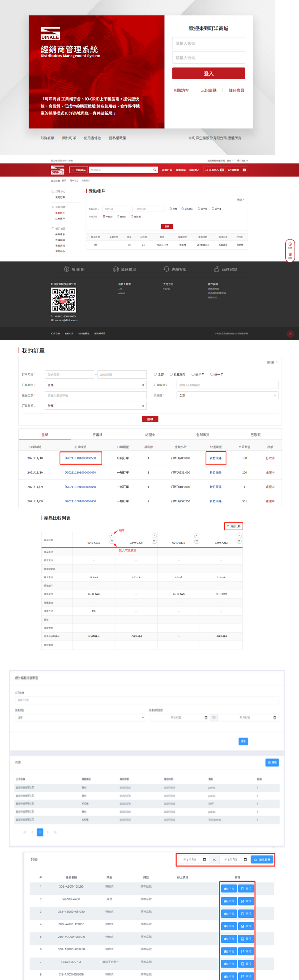Select 已使用 reward status radio

pos(118,217)
